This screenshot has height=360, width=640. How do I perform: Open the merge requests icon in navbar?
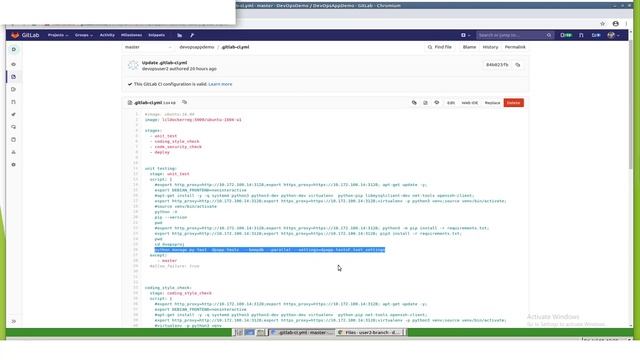click(x=581, y=36)
